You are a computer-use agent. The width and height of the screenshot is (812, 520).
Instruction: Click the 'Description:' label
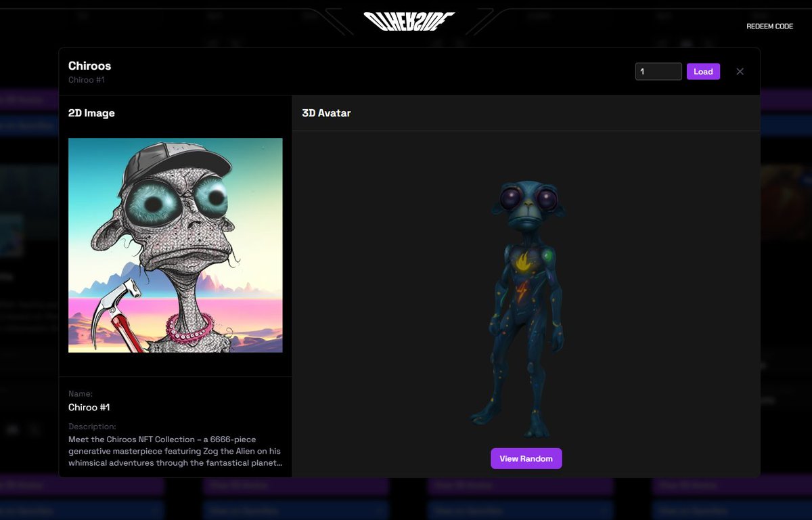pos(92,427)
